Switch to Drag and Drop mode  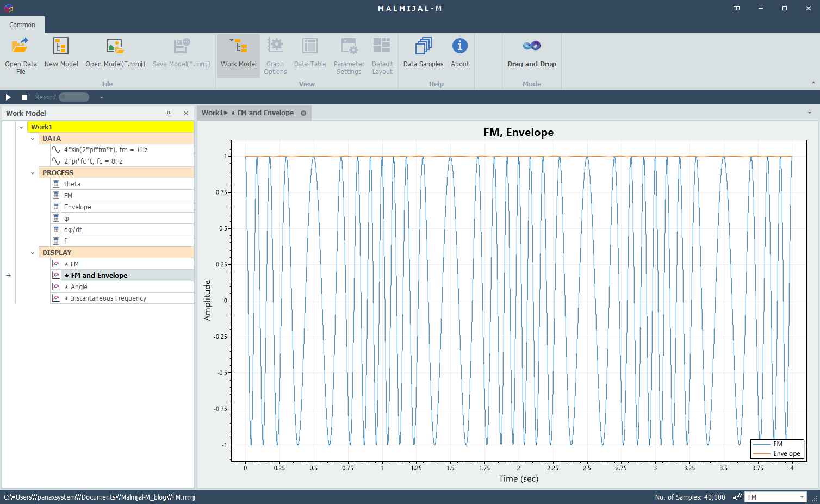(x=531, y=53)
